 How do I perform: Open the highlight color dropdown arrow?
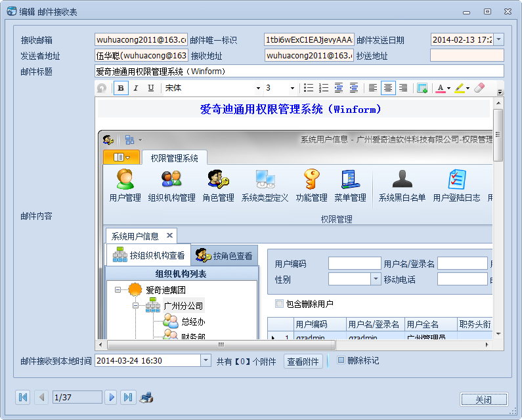(x=468, y=88)
